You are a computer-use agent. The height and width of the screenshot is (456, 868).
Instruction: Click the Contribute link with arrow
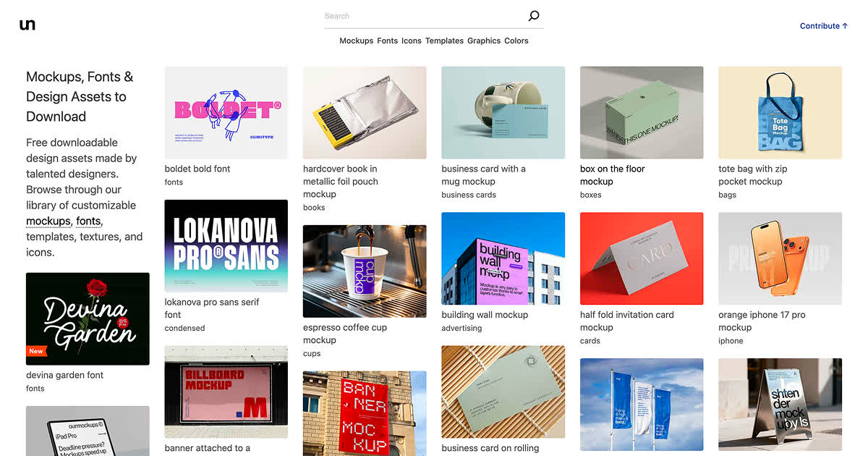click(824, 26)
